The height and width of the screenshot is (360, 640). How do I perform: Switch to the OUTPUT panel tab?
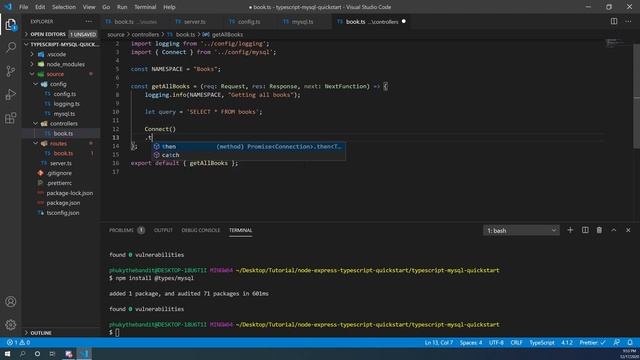[x=163, y=230]
